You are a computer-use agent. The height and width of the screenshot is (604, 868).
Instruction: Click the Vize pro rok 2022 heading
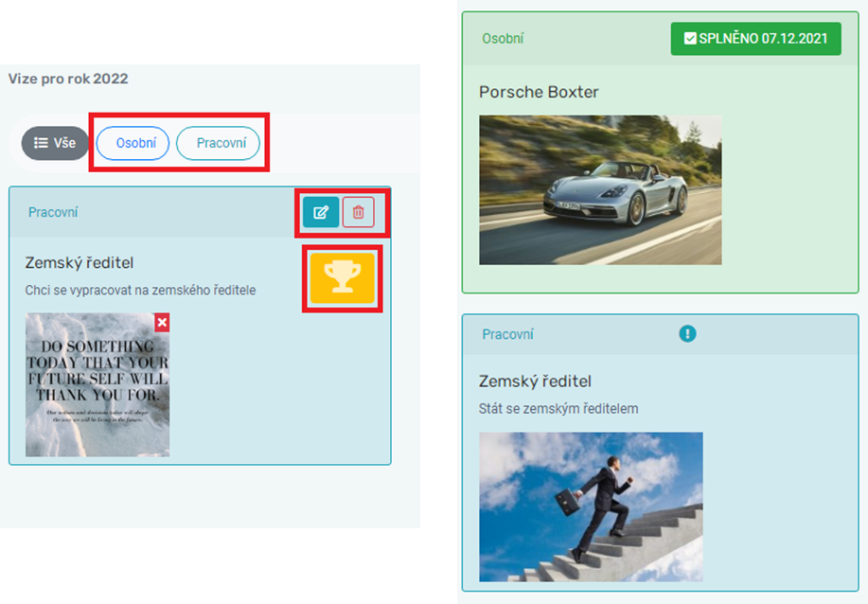(68, 79)
